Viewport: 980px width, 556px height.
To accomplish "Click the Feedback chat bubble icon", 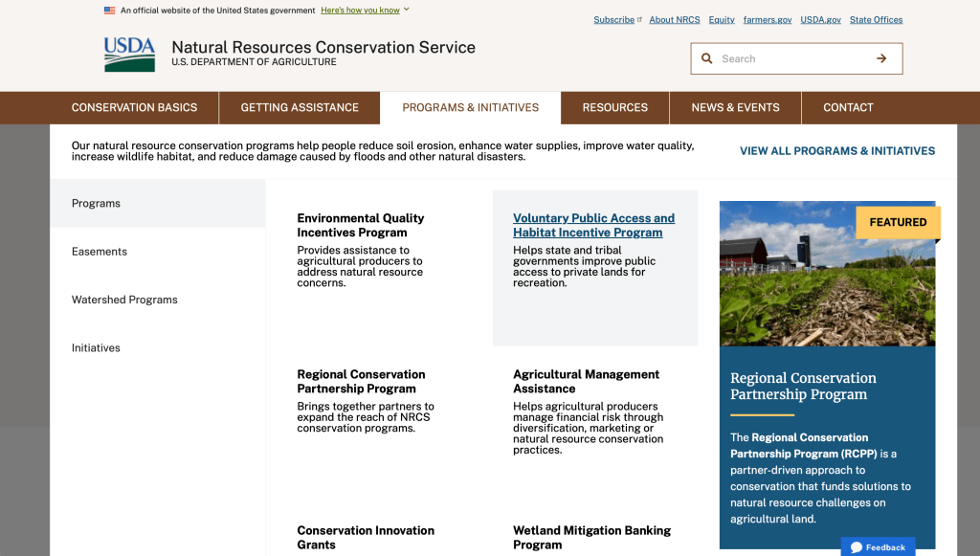I will [x=857, y=547].
